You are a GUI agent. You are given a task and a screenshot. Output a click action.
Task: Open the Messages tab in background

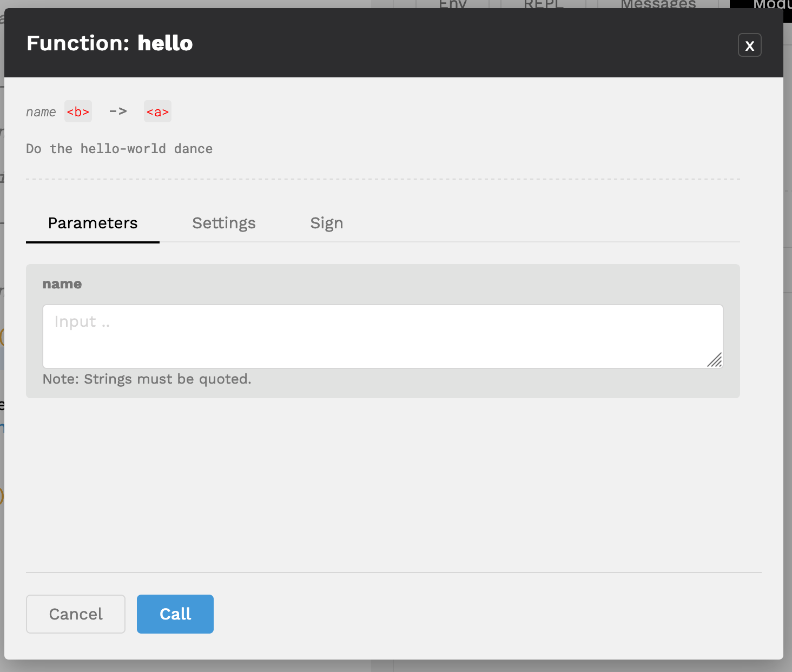click(x=658, y=4)
